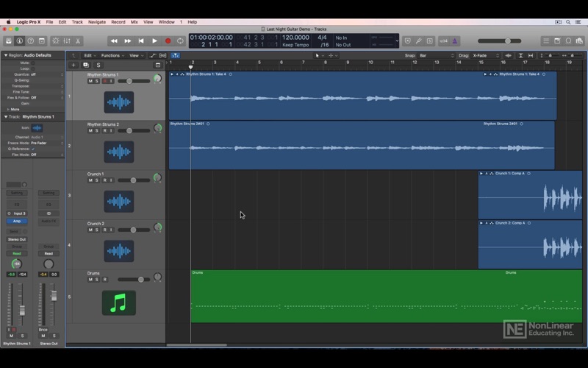Toggle Show Automation button
588x368 pixels.
153,56
